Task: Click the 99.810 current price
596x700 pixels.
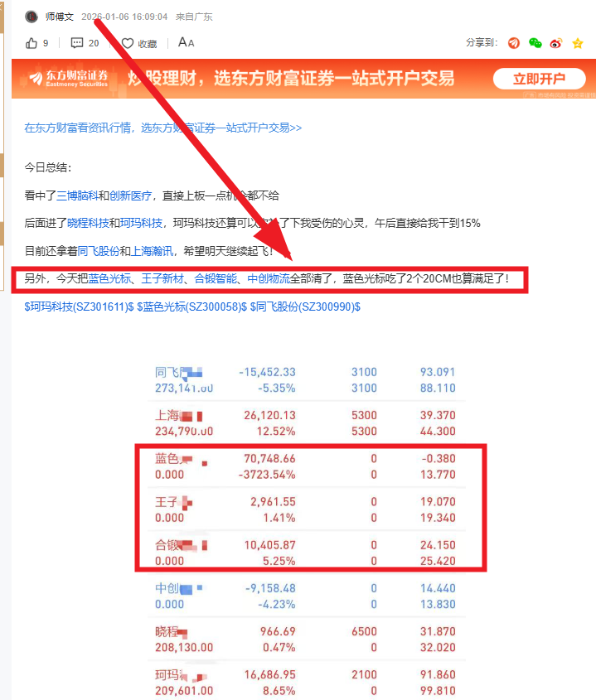Action: (x=438, y=691)
